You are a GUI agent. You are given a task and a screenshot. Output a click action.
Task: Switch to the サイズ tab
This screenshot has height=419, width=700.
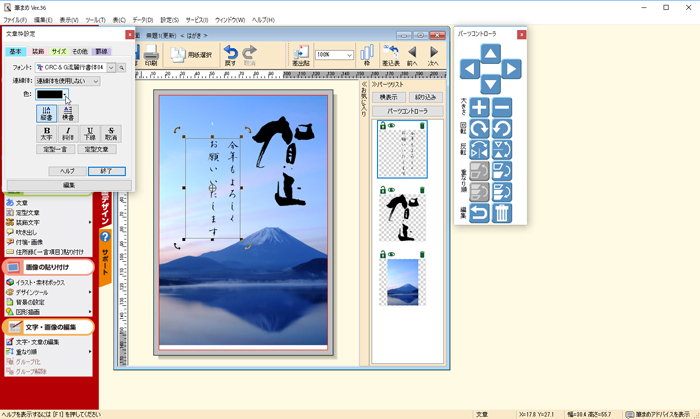pos(59,50)
